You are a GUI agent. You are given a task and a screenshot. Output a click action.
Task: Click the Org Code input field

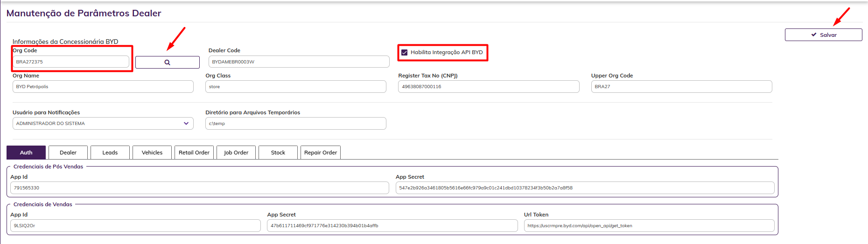coord(71,62)
